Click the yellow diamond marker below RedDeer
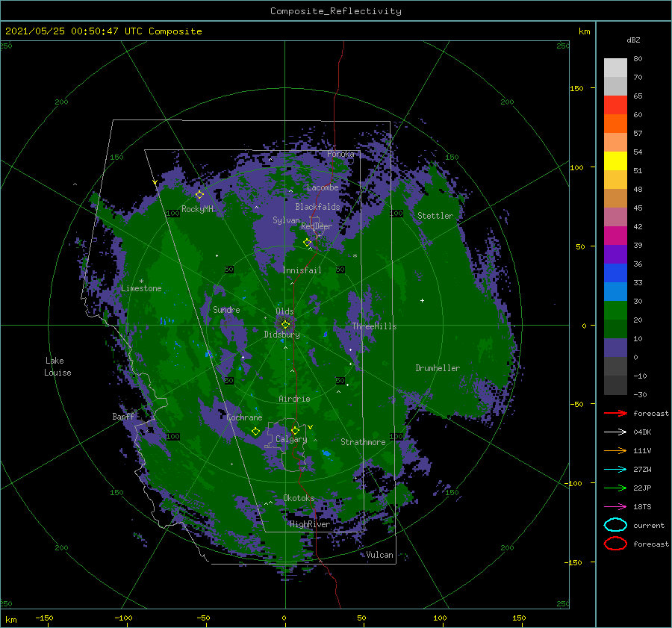The height and width of the screenshot is (628, 672). pyautogui.click(x=308, y=243)
